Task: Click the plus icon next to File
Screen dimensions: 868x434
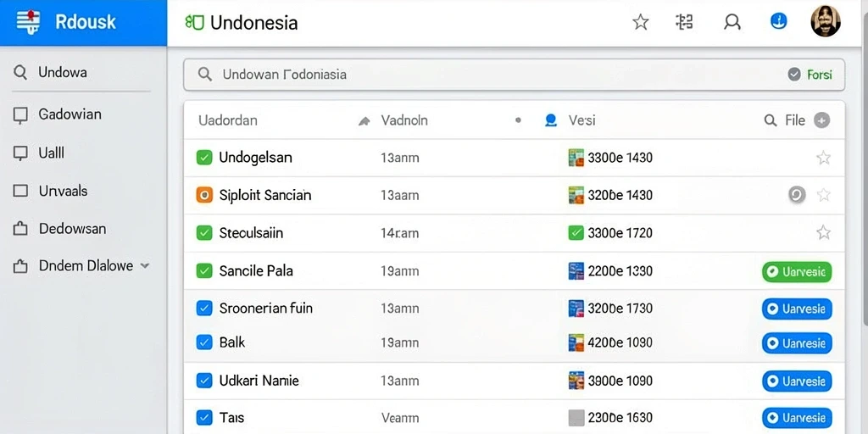Action: point(821,120)
